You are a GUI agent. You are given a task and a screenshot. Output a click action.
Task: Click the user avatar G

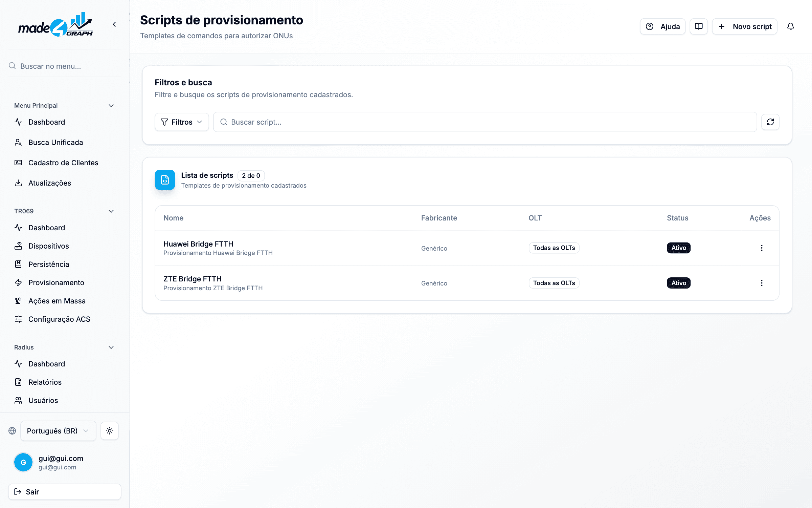click(x=23, y=462)
